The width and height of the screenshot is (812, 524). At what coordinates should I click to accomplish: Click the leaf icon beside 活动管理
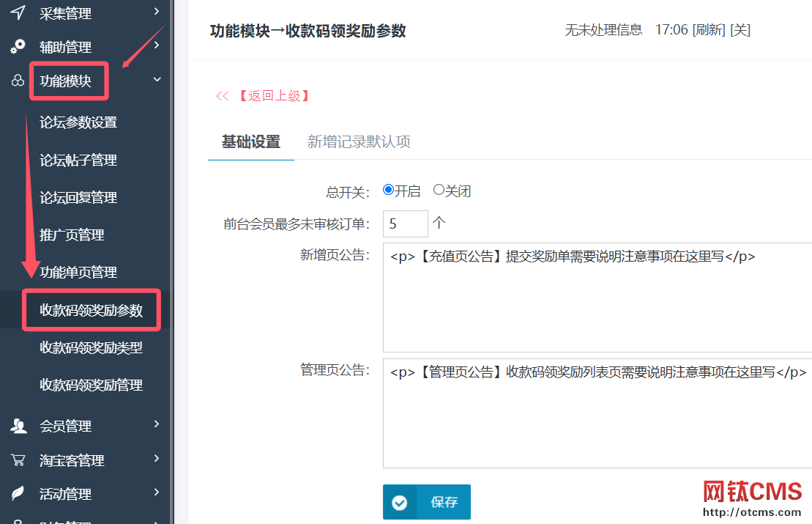point(18,494)
